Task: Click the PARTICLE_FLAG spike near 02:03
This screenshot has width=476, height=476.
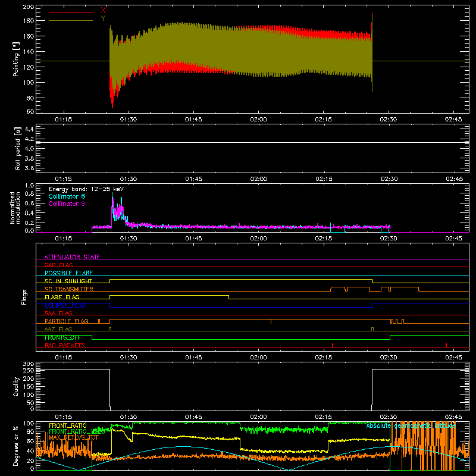Action: (x=271, y=321)
